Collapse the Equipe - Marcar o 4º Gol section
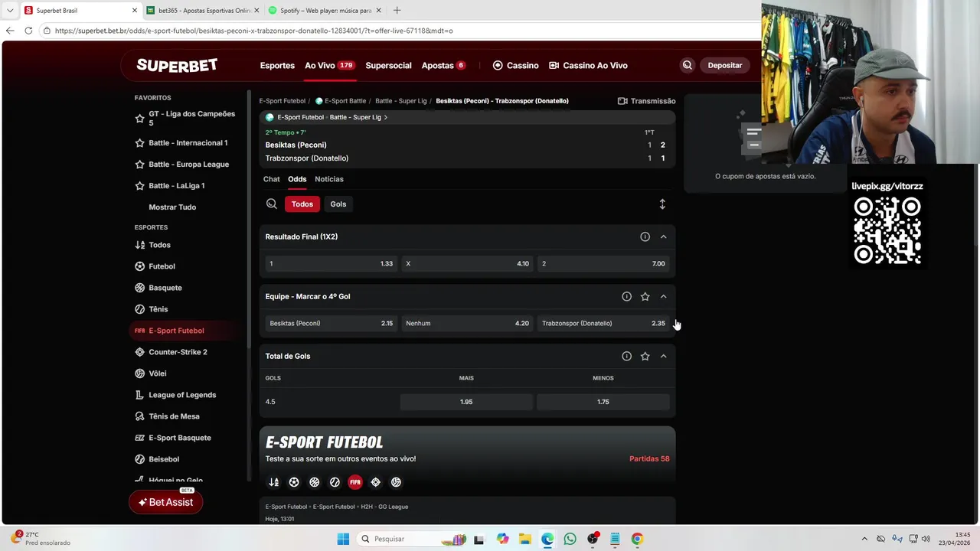980x551 pixels. point(663,296)
